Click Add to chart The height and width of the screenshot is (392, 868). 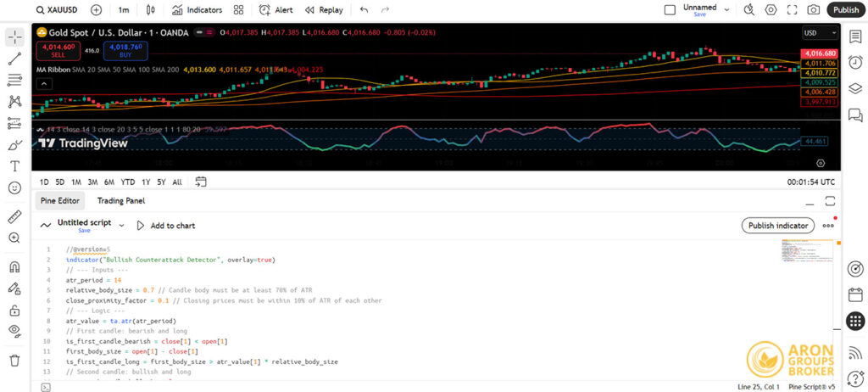pyautogui.click(x=166, y=226)
